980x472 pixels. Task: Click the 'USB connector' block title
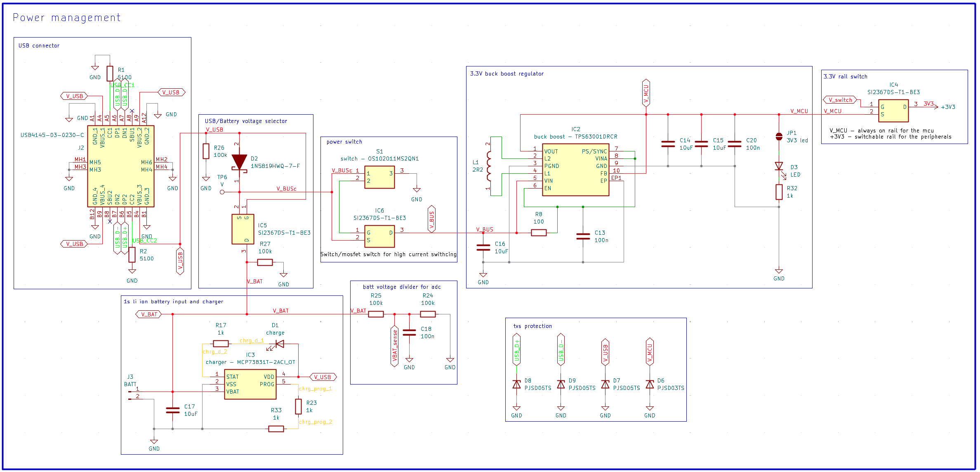(39, 45)
